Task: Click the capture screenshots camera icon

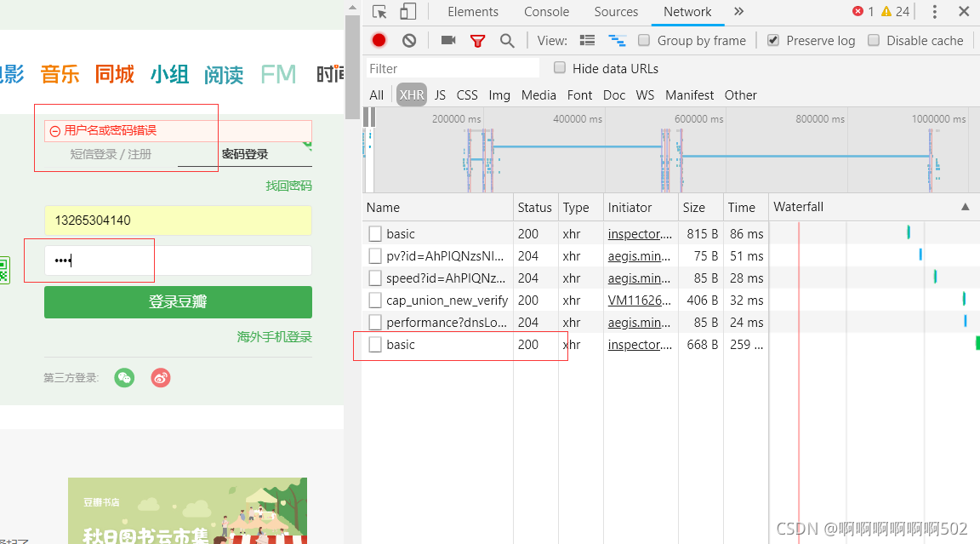Action: pyautogui.click(x=448, y=40)
